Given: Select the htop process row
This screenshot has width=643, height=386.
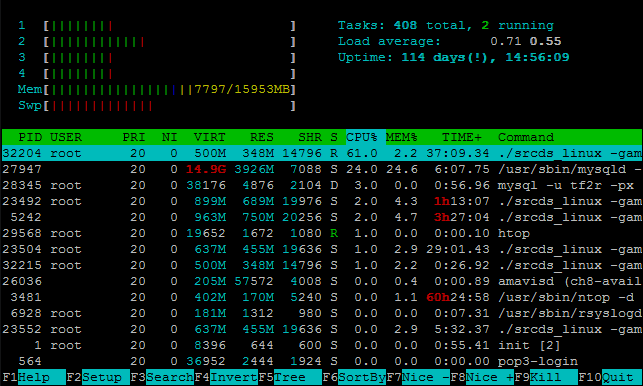Looking at the screenshot, I should (x=322, y=233).
